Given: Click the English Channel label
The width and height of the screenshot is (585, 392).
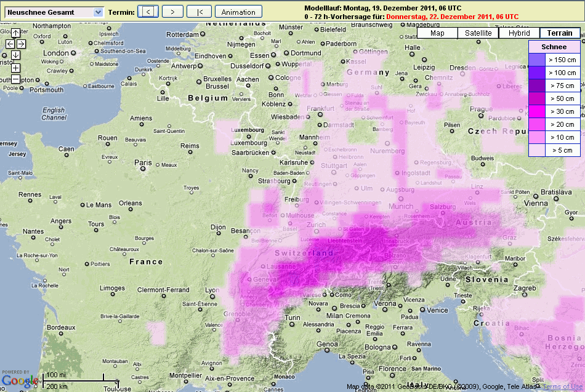Looking at the screenshot, I should pyautogui.click(x=54, y=114).
